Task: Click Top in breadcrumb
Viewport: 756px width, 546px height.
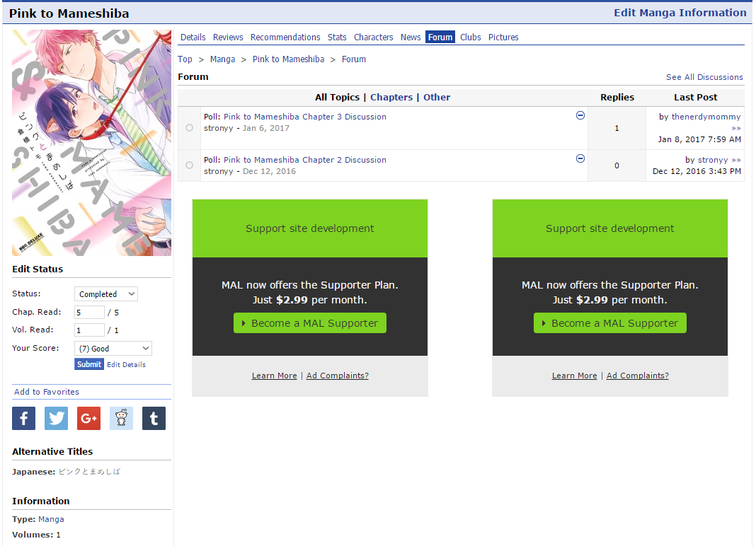Action: pyautogui.click(x=185, y=59)
